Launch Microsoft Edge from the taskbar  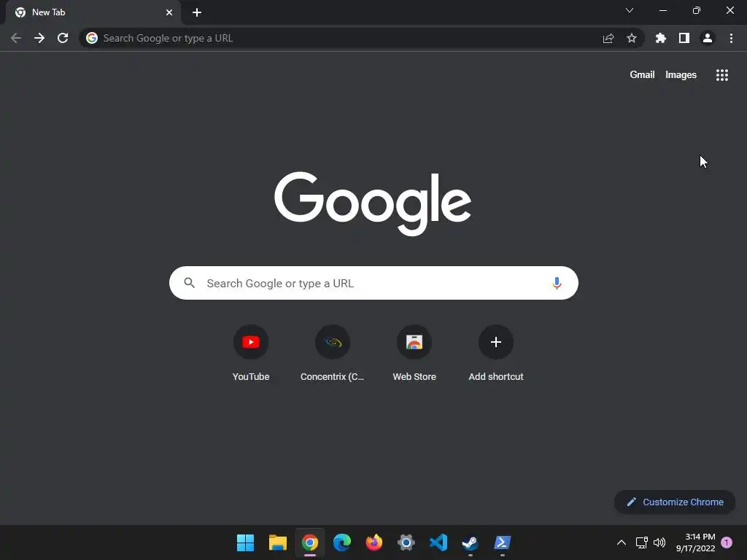[x=341, y=542]
